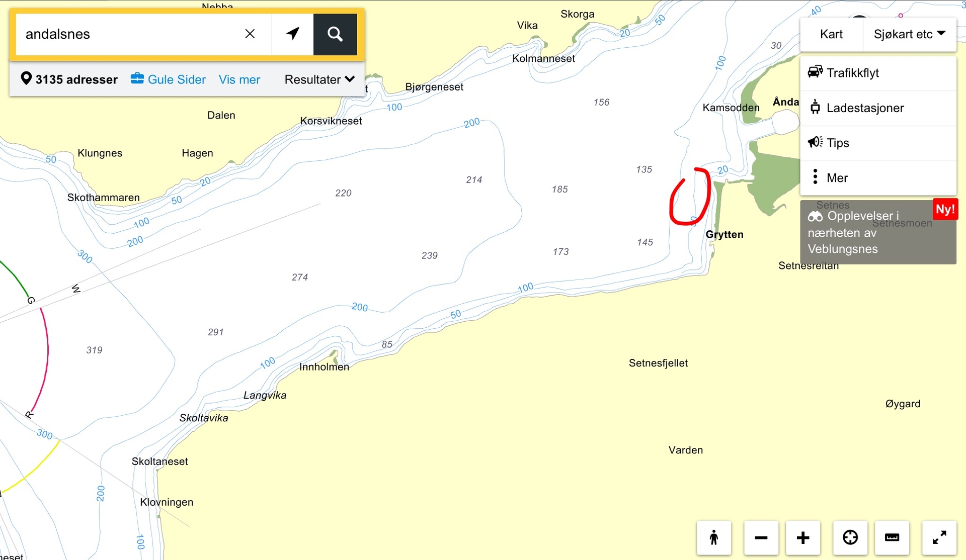Image resolution: width=966 pixels, height=560 pixels.
Task: Click the 291 depth sounding
Action: [x=215, y=332]
